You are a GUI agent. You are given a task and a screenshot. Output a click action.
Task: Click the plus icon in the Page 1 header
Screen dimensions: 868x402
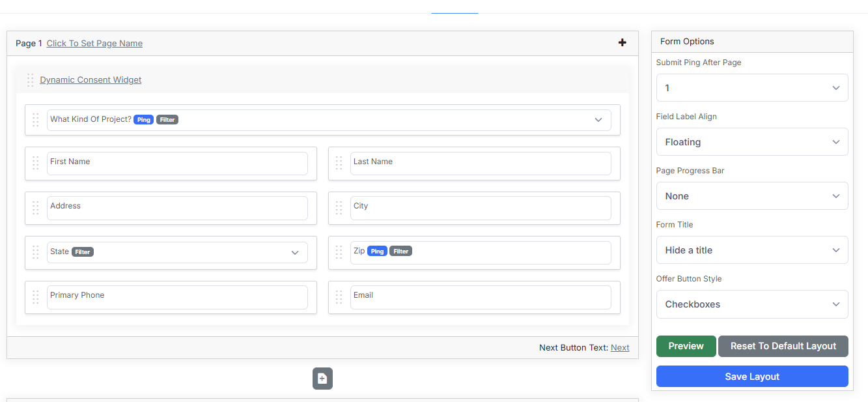coord(622,42)
